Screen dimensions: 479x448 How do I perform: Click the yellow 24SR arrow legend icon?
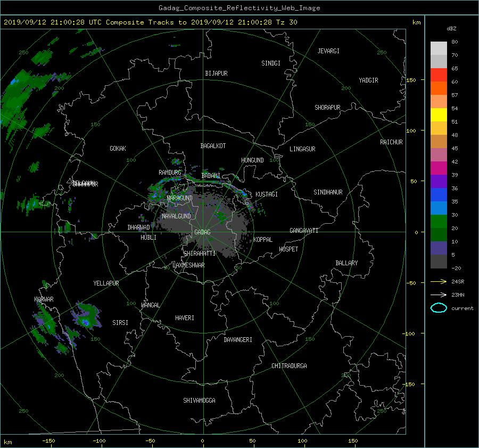pyautogui.click(x=439, y=282)
